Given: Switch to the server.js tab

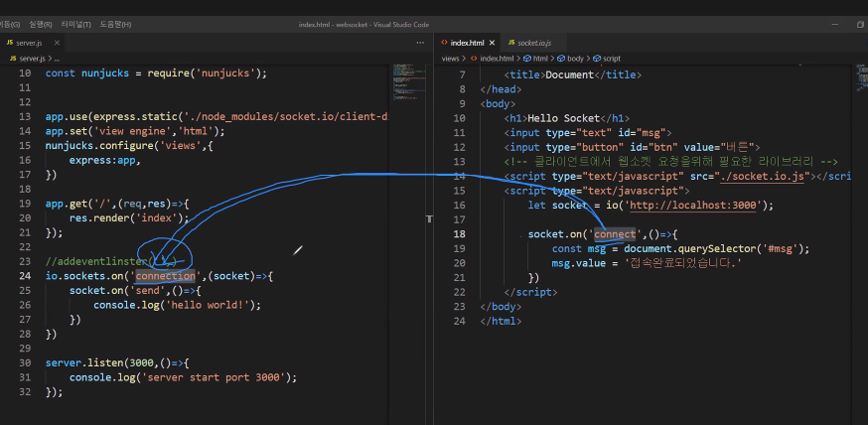Looking at the screenshot, I should 28,43.
